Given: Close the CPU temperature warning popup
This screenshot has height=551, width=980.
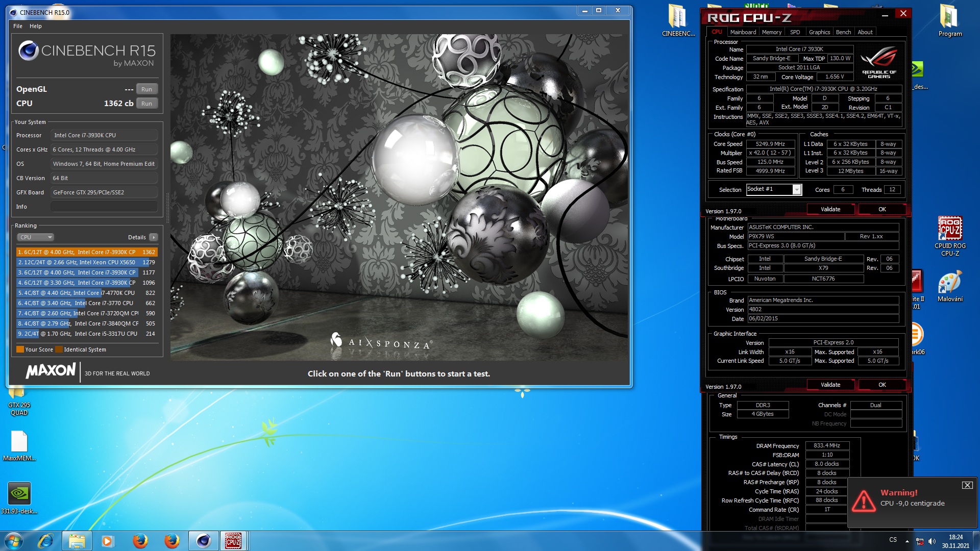Looking at the screenshot, I should [967, 485].
